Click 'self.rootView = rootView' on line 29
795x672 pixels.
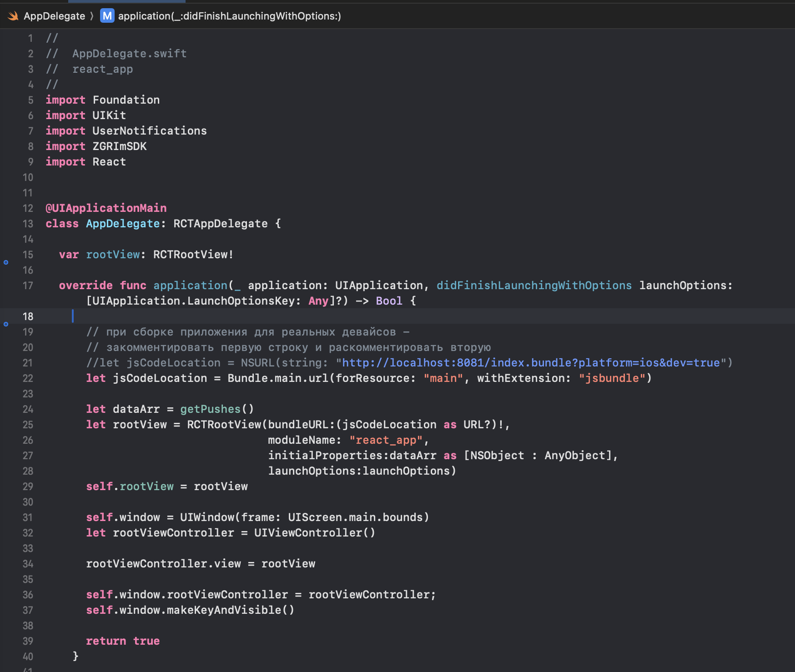coord(167,486)
